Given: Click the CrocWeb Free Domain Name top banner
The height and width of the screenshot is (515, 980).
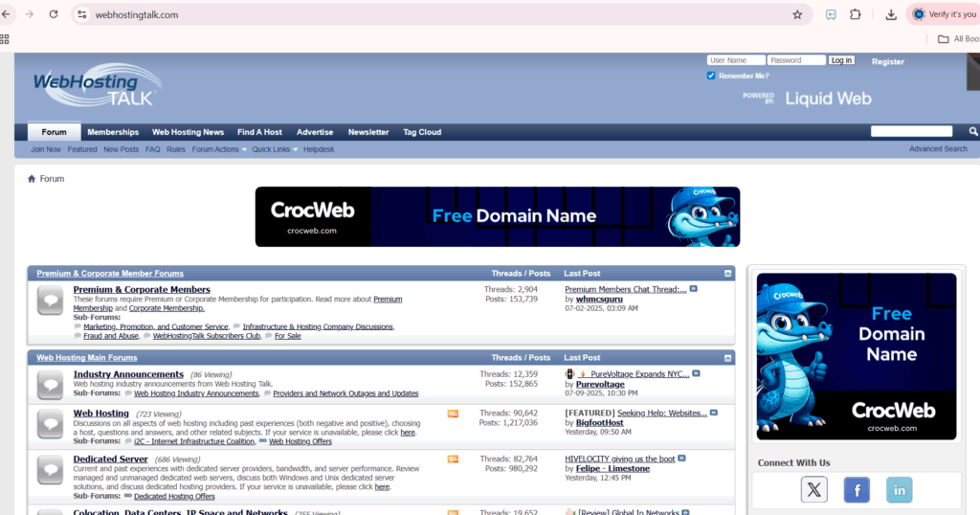Looking at the screenshot, I should tap(498, 216).
